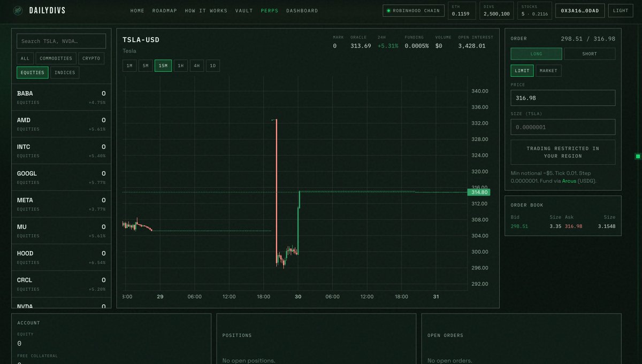
Task: Toggle LIGHT theme mode
Action: coord(621,10)
